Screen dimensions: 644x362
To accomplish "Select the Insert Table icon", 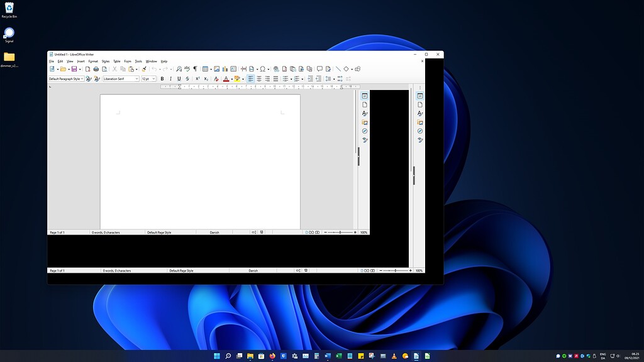I will pos(205,70).
